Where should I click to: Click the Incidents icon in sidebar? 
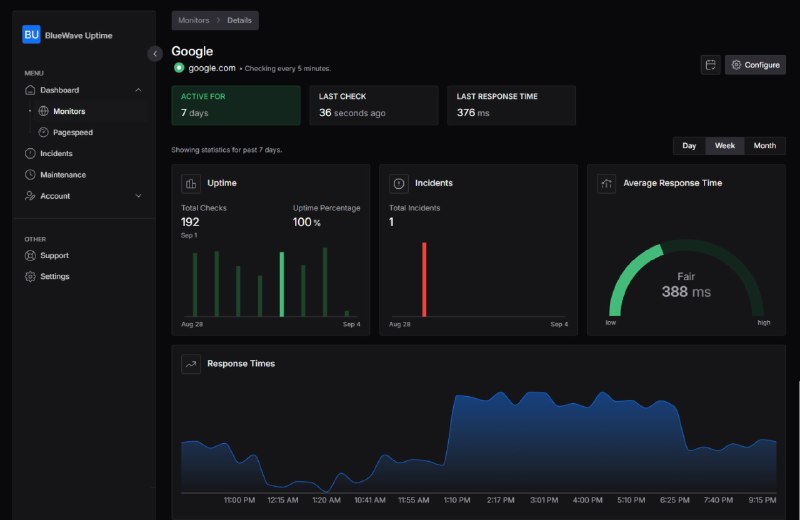click(x=31, y=154)
